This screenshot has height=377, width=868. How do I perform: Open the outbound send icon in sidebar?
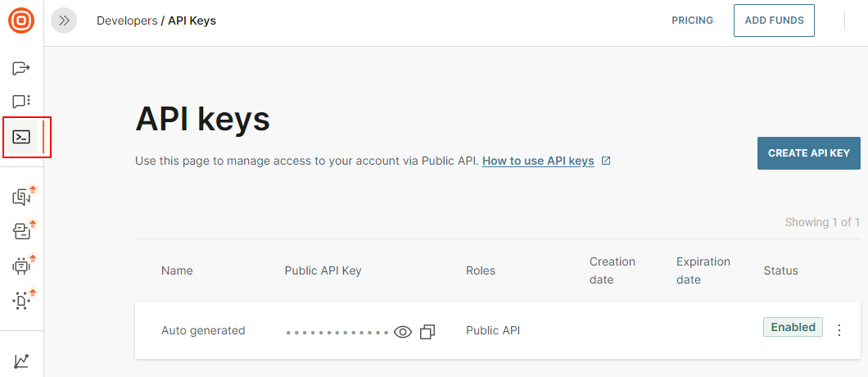point(21,67)
